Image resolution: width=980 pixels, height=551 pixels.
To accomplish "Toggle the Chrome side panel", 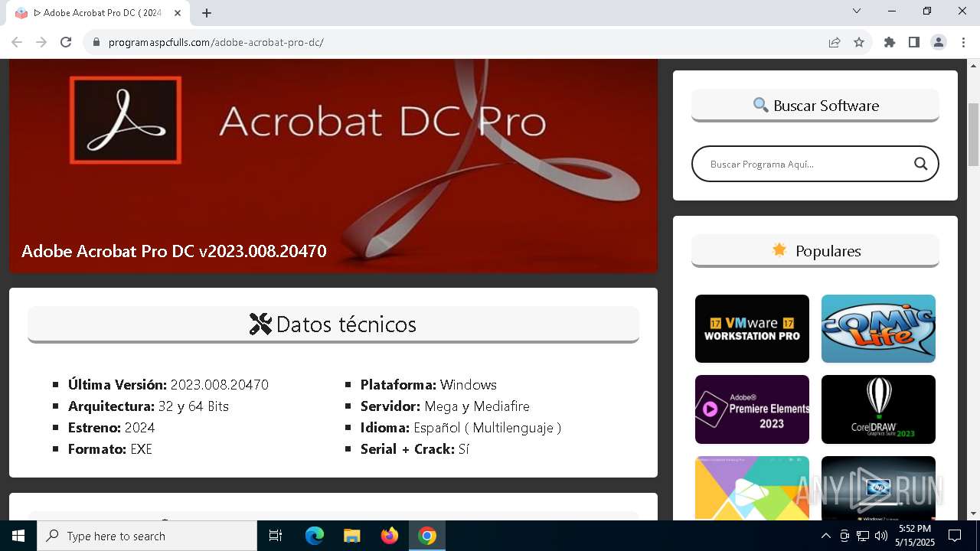I will pos(914,42).
